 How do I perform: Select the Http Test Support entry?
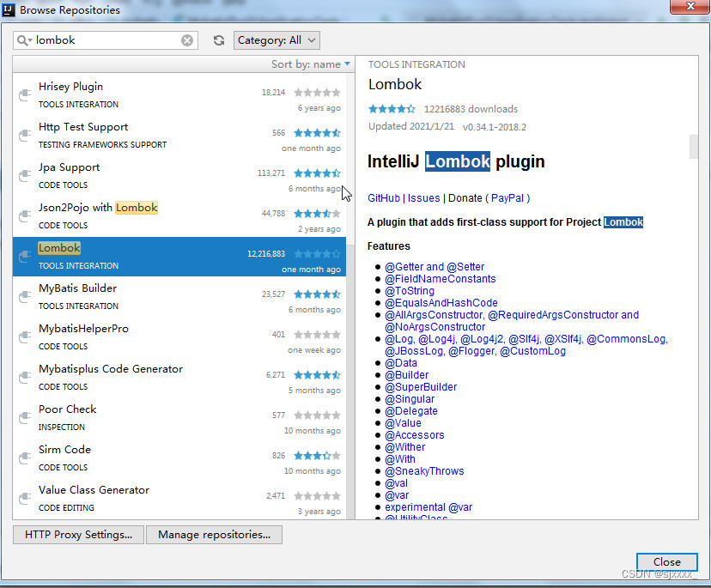(179, 136)
